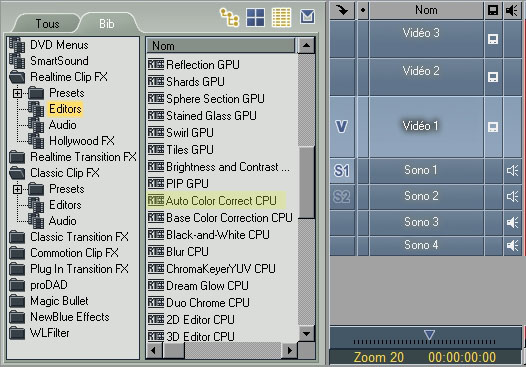
Task: Expand Presets under Realtime Clip FX
Action: [17, 93]
